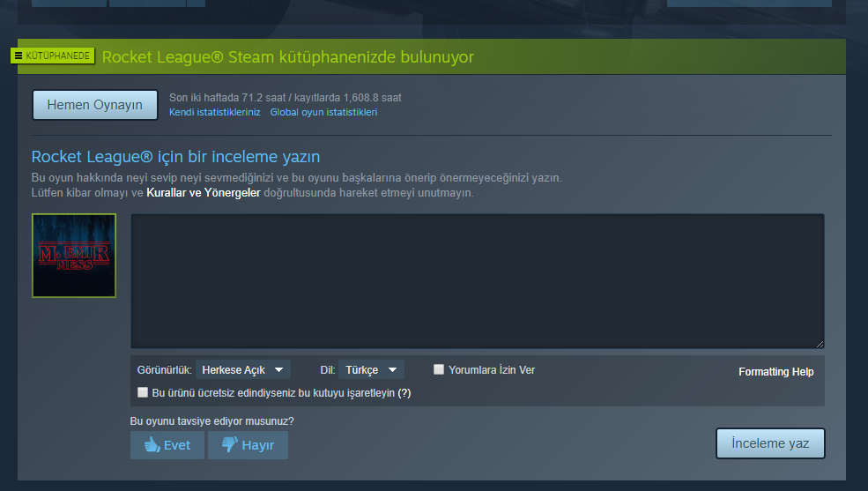Click the 'Rocket League® için bir inceleme yazın' heading

[x=175, y=157]
